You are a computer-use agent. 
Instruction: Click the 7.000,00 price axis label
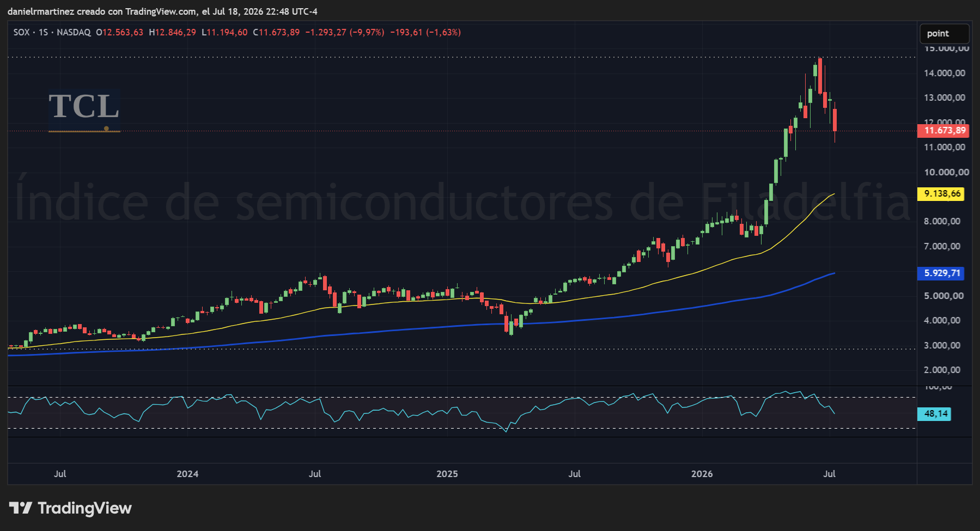942,246
